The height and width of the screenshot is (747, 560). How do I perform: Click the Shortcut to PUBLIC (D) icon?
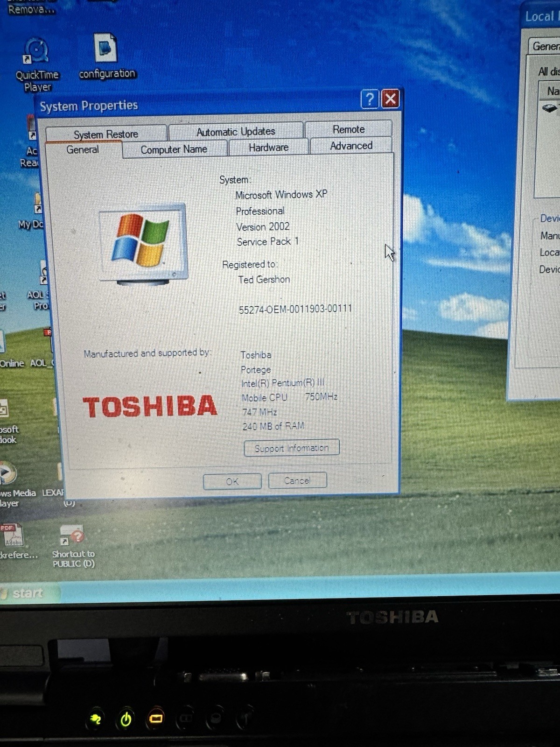[x=72, y=536]
